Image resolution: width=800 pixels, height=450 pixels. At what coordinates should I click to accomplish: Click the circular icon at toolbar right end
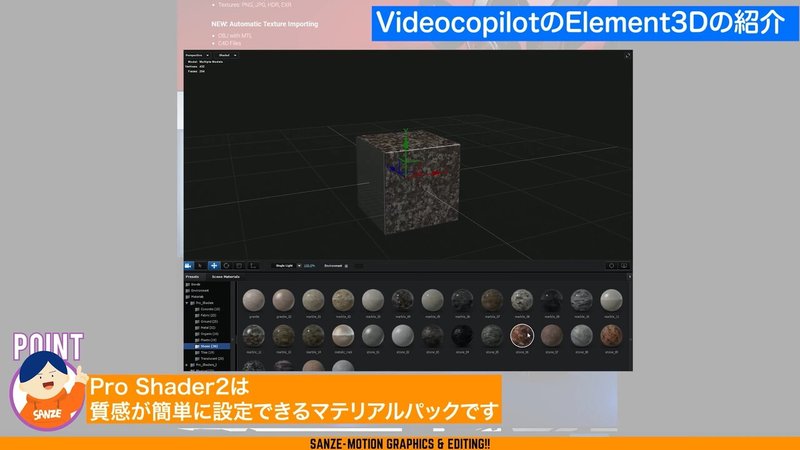point(611,266)
